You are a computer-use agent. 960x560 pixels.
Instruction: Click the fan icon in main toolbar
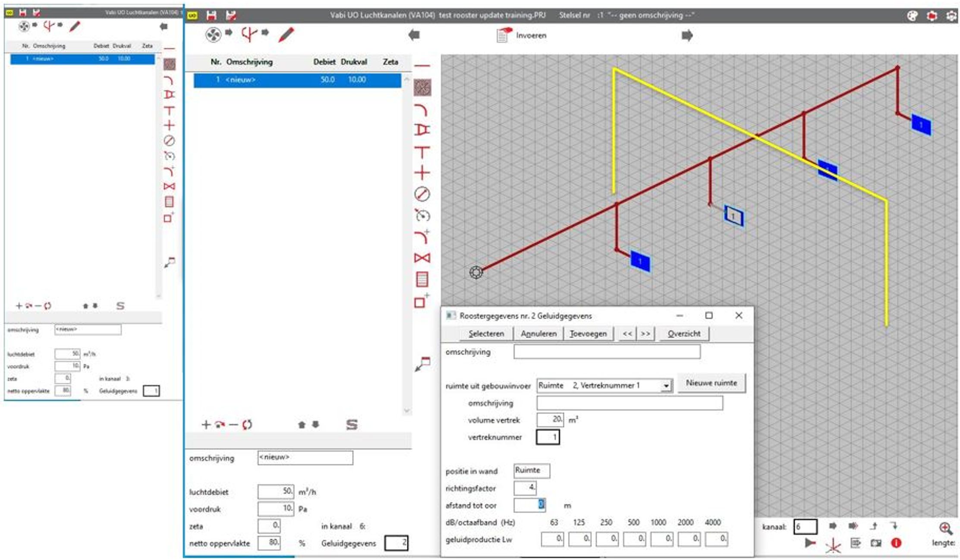(213, 35)
